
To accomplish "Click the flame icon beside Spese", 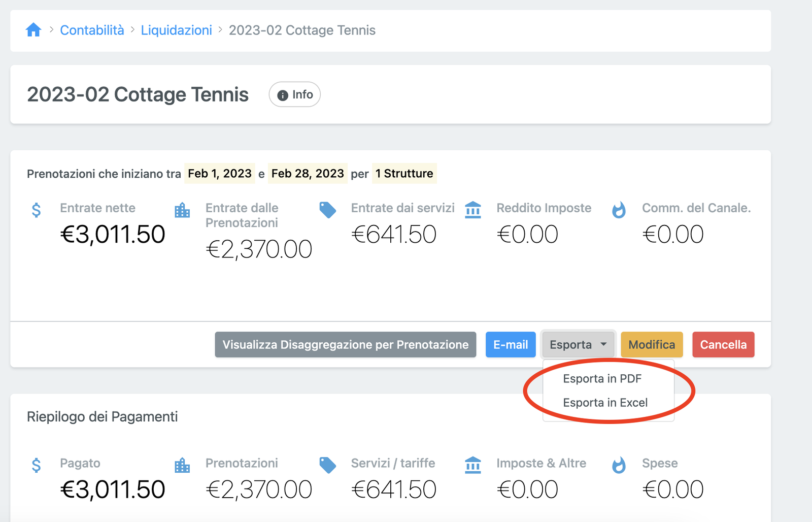I will [619, 465].
